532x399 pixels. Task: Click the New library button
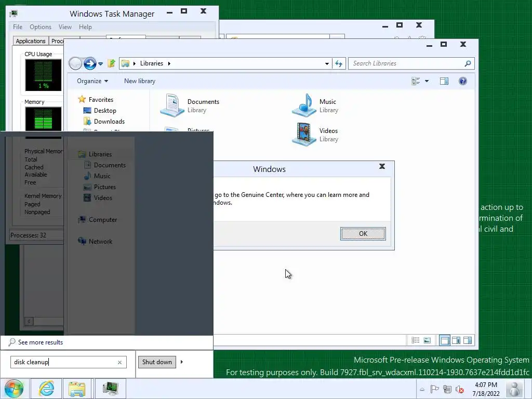[140, 81]
